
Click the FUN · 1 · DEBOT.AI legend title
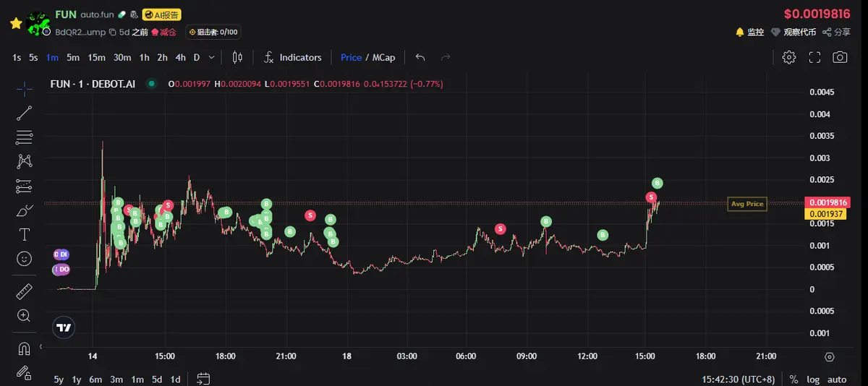(93, 84)
